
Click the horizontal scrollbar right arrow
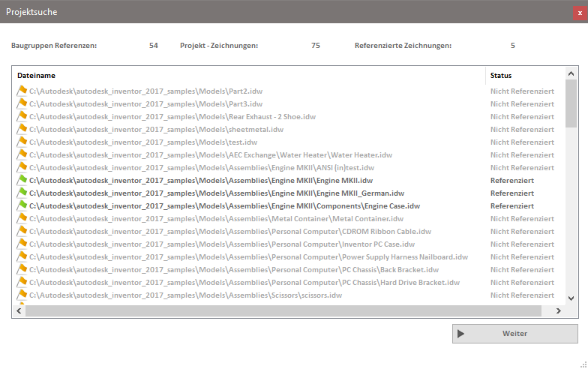click(x=558, y=310)
